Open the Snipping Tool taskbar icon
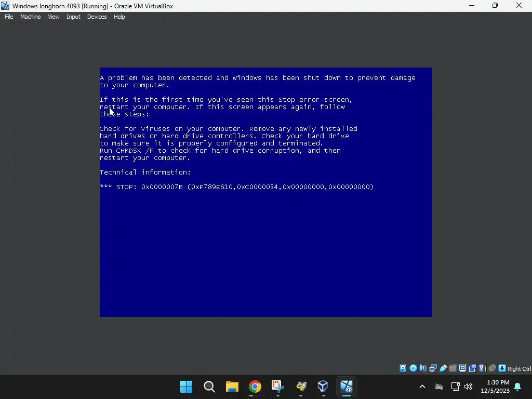The width and height of the screenshot is (532, 399). pos(277,387)
